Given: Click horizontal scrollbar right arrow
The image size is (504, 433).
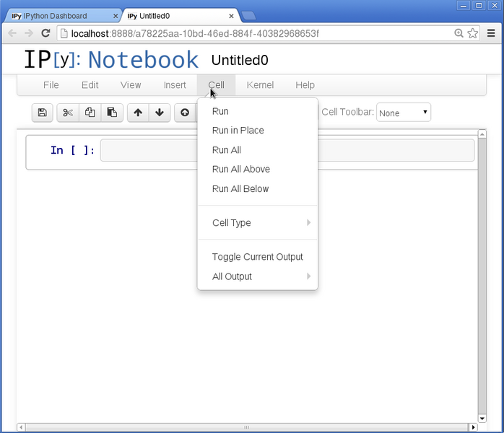Looking at the screenshot, I should click(x=473, y=427).
